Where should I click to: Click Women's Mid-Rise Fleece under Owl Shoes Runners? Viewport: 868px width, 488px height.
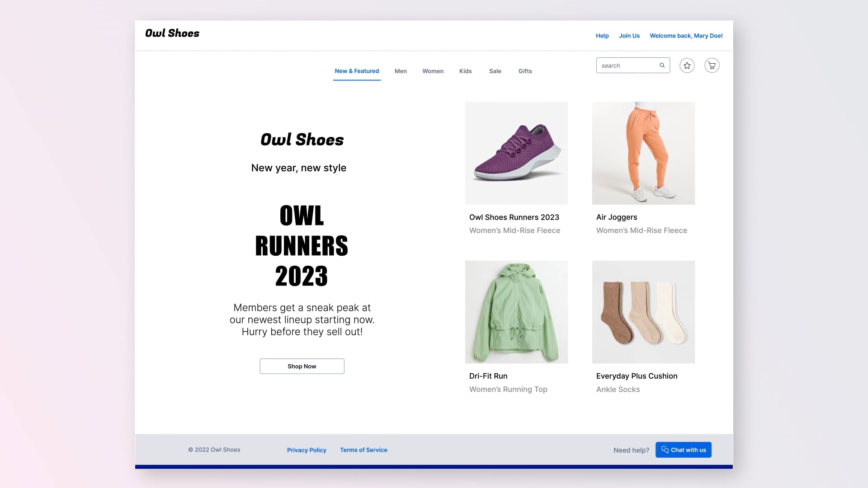click(x=514, y=230)
